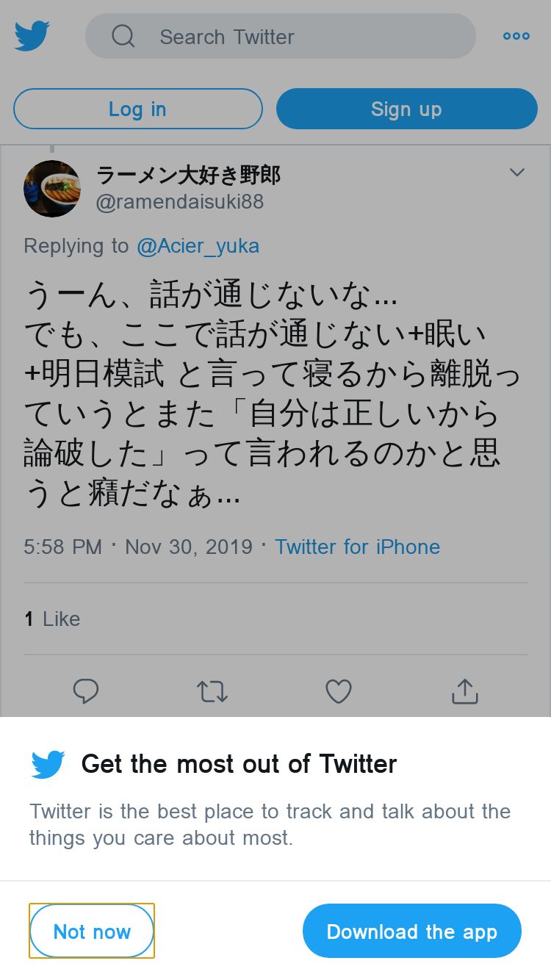Click the Twitter bird in the app prompt
This screenshot has height=980, width=551.
coord(48,765)
